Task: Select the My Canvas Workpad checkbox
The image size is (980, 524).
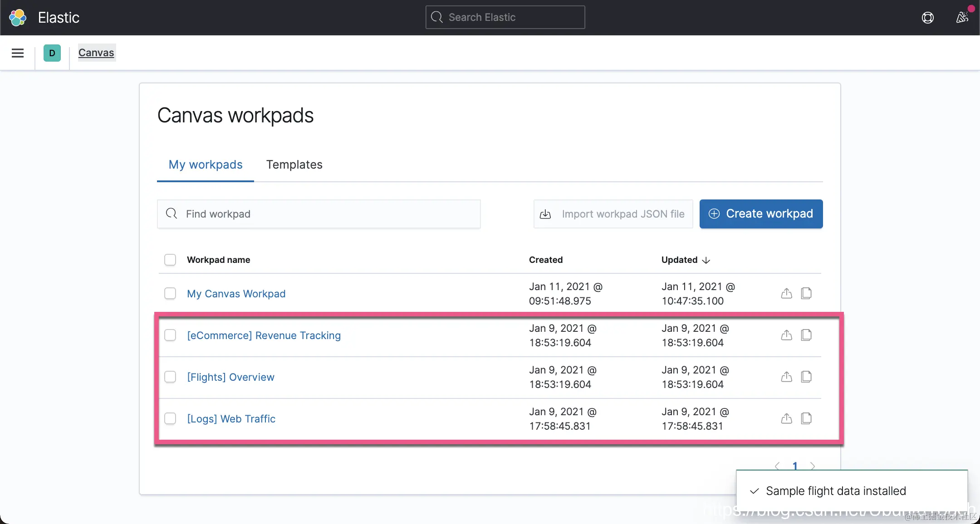Action: pos(170,294)
